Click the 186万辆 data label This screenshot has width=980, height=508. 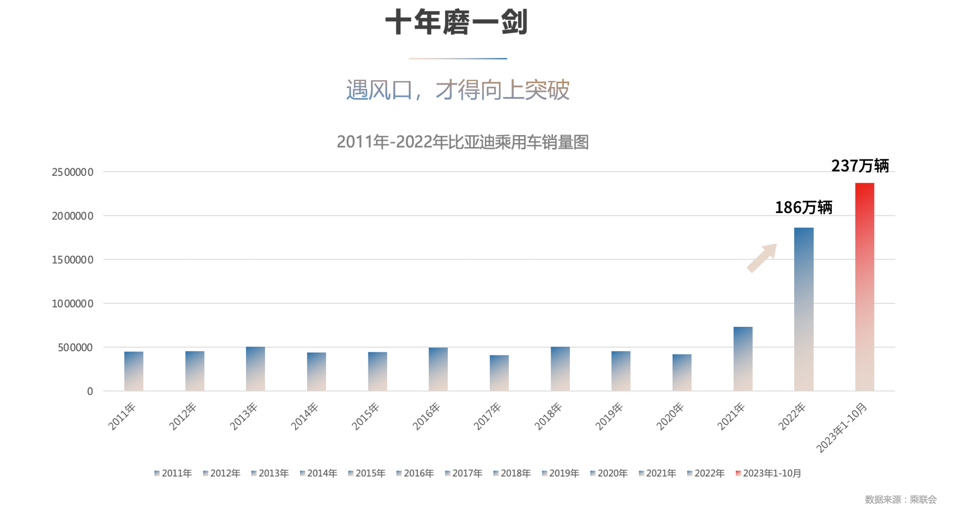804,207
